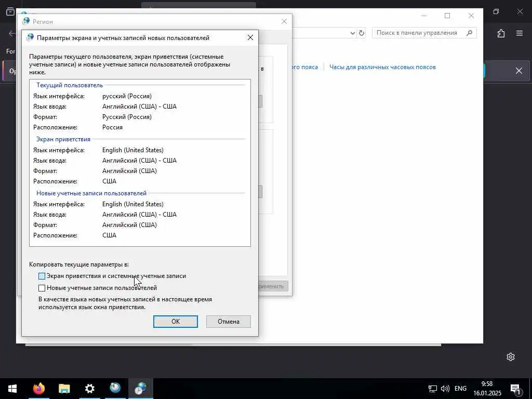Click the 'Текущий пользователь' section header
The image size is (532, 399).
click(x=70, y=85)
